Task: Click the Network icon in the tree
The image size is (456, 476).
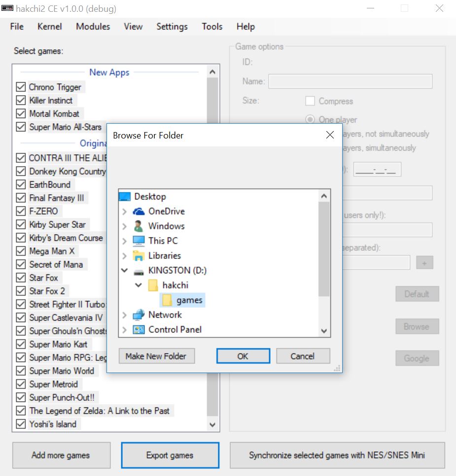Action: click(139, 315)
